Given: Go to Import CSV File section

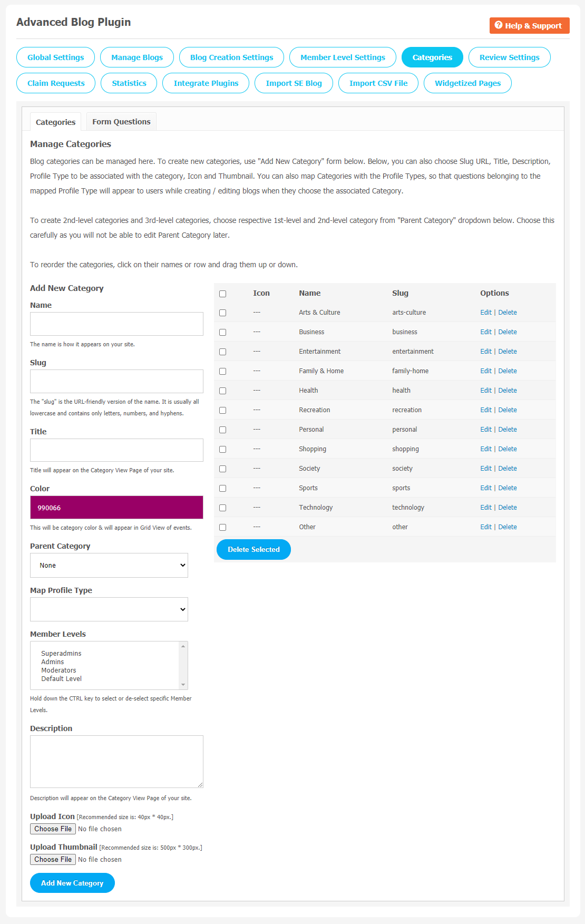Looking at the screenshot, I should [x=378, y=83].
